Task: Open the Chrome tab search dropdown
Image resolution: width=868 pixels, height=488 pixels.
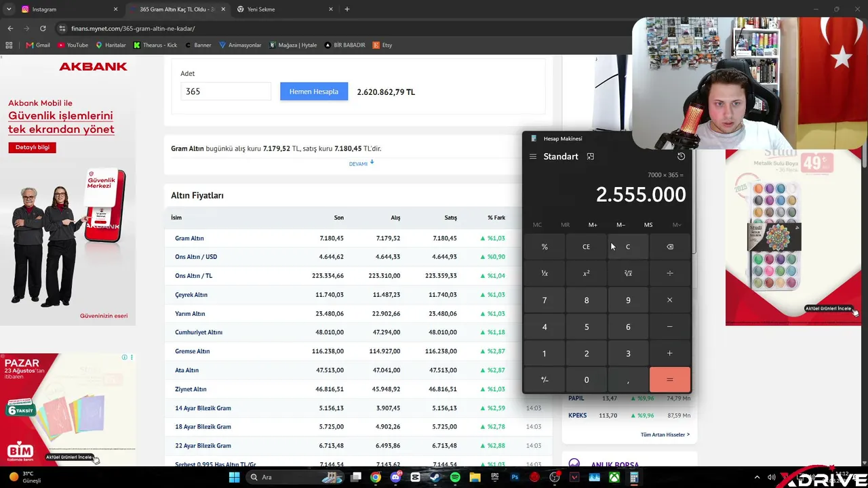Action: click(9, 9)
